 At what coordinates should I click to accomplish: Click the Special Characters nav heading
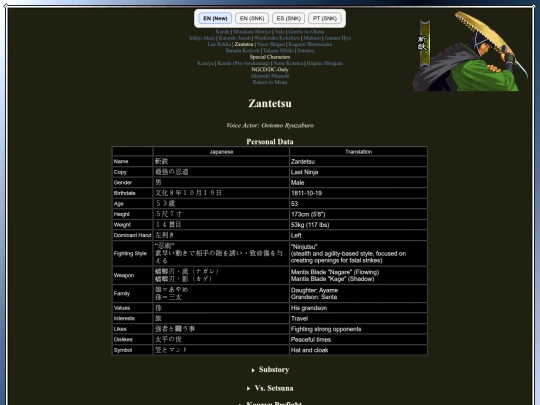tap(270, 57)
